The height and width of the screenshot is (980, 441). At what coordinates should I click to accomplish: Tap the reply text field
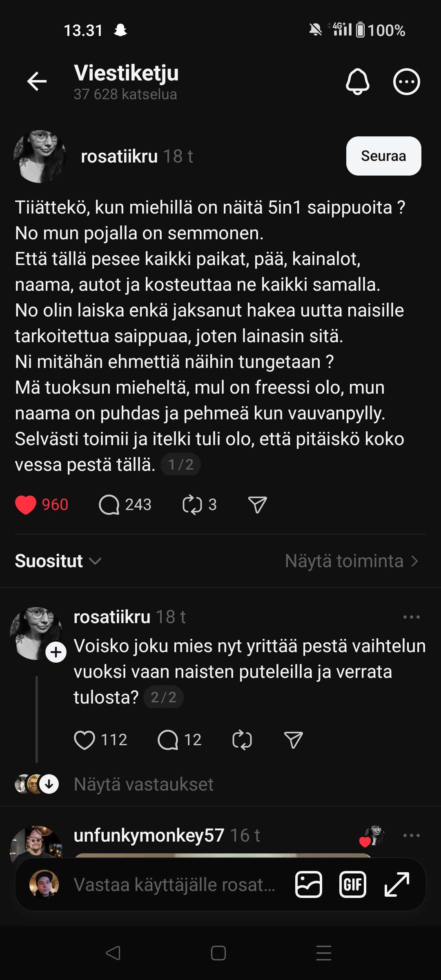tap(174, 885)
